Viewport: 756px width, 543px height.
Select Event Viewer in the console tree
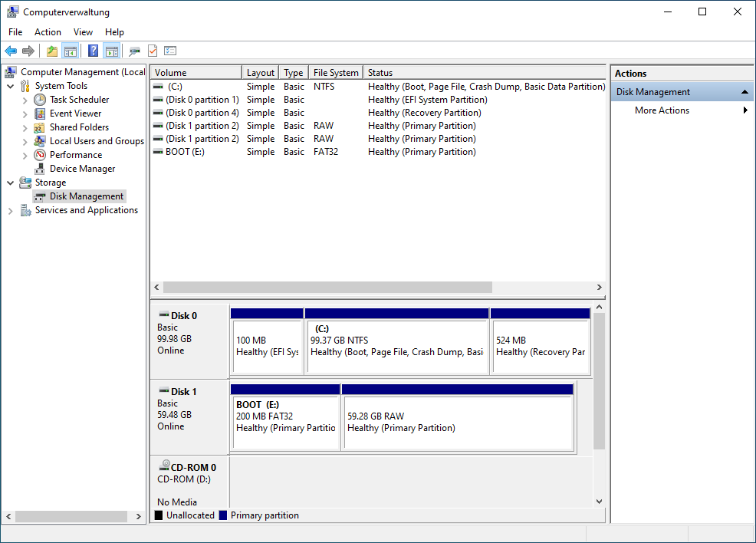[x=75, y=114]
